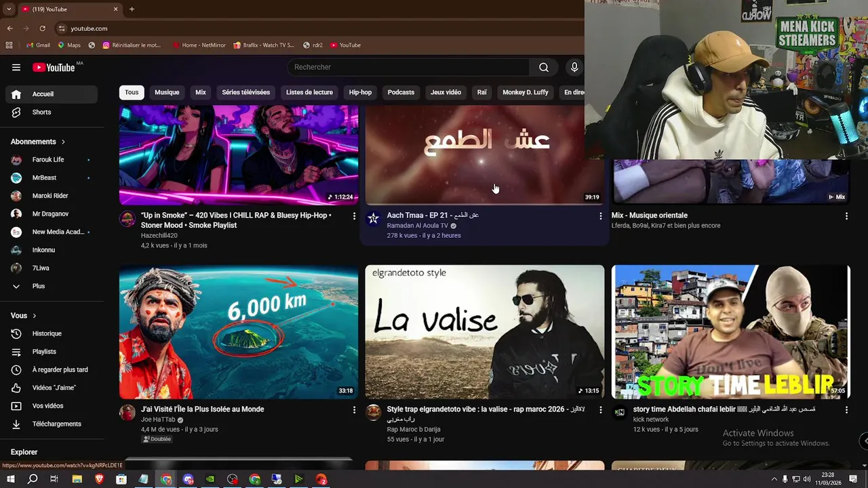Click the search magnifier button

544,67
